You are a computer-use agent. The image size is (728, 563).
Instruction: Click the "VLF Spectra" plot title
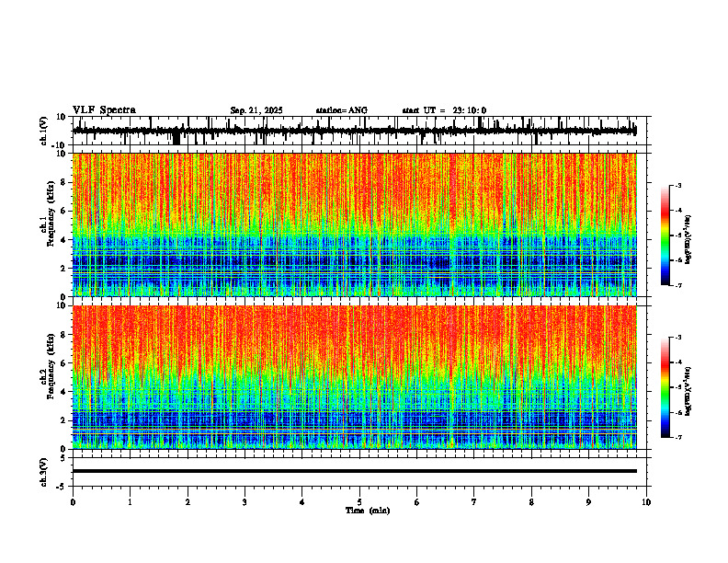[x=104, y=110]
